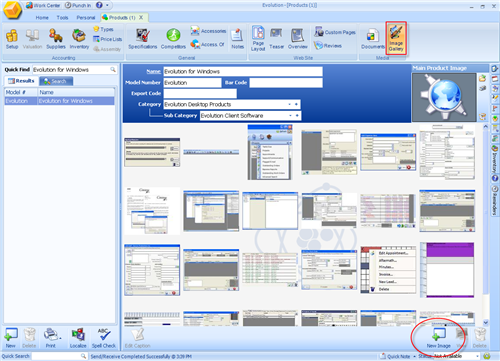The height and width of the screenshot is (361, 500).
Task: Open the Documents media icon
Action: tap(372, 39)
